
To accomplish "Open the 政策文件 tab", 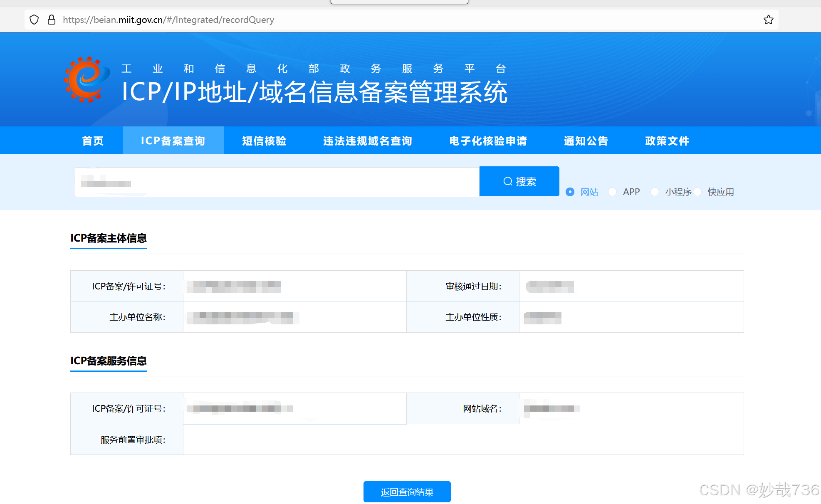I will point(667,141).
